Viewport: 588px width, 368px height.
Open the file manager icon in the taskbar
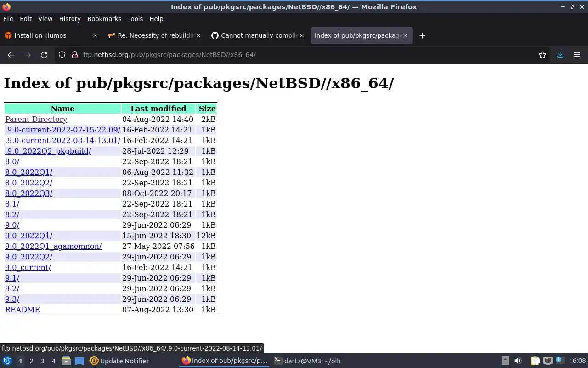[x=66, y=361]
